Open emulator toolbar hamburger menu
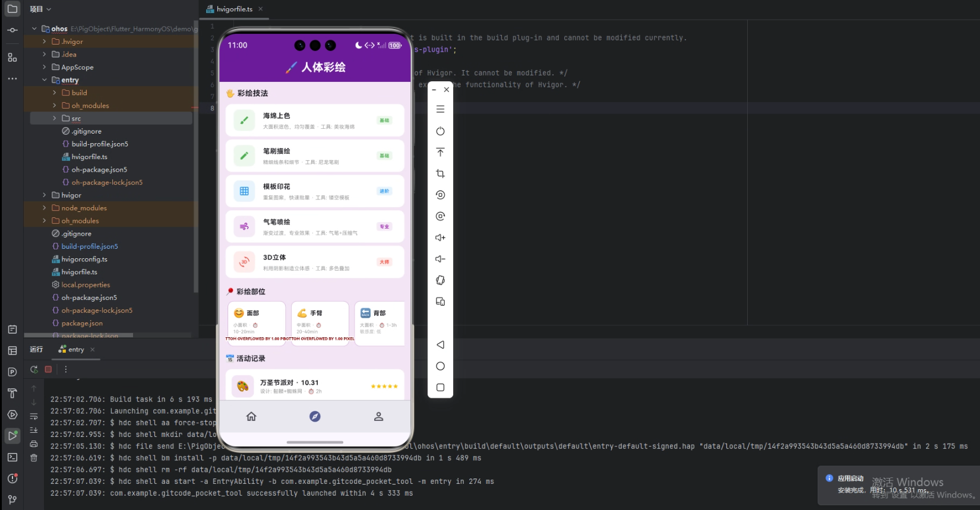The image size is (980, 510). (x=440, y=109)
